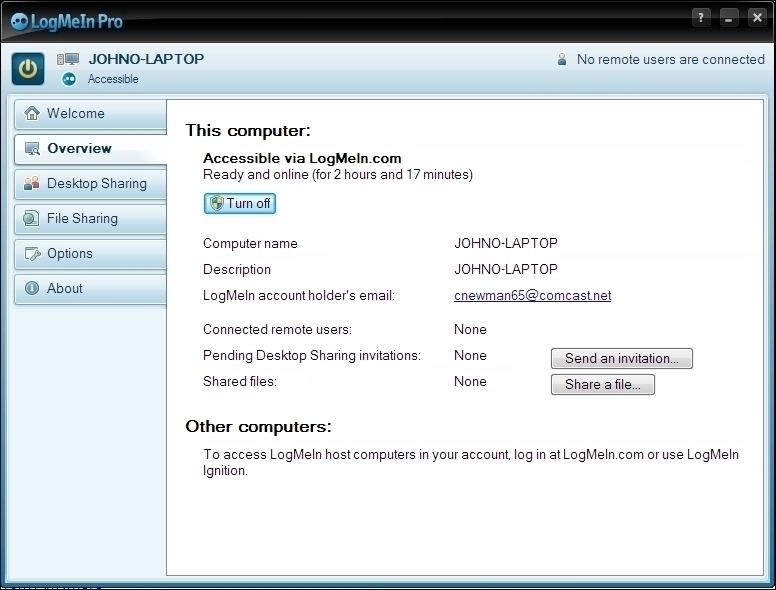Select the Overview tab

[x=91, y=149]
